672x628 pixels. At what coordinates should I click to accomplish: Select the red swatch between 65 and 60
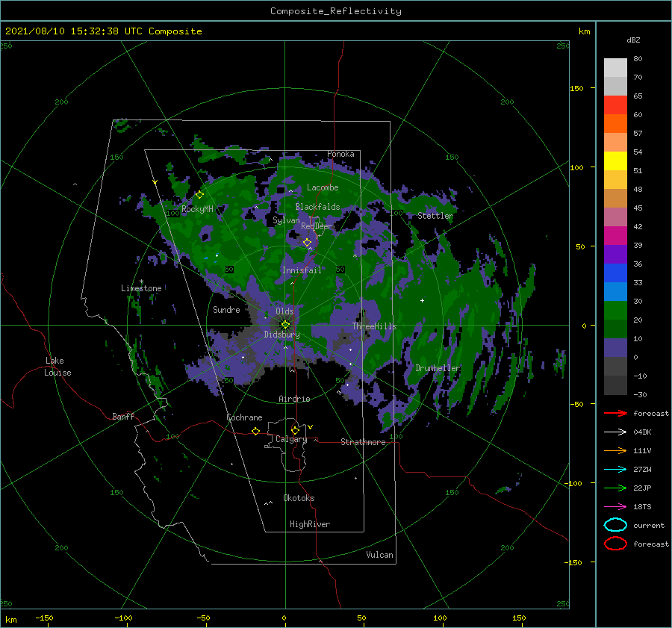point(615,105)
